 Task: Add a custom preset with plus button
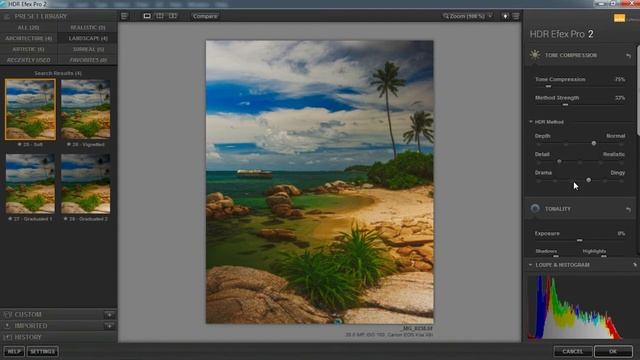tap(109, 315)
